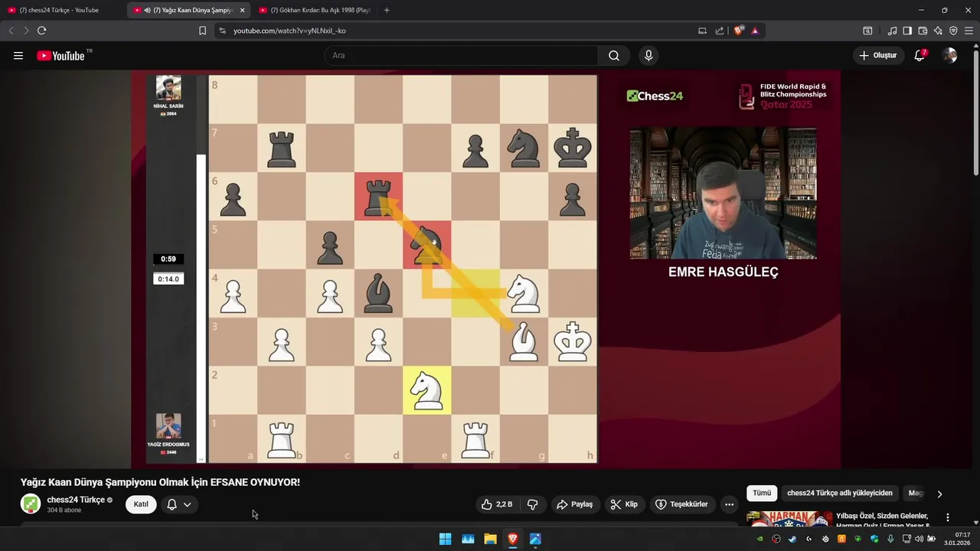The width and height of the screenshot is (980, 551).
Task: Open the Brave VPN shield icon
Action: [953, 31]
